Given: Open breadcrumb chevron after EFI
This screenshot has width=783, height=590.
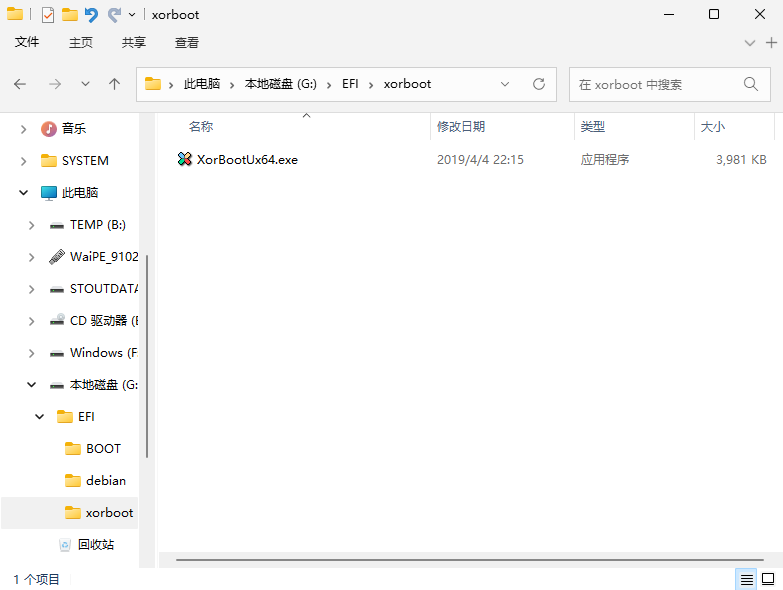Looking at the screenshot, I should [371, 85].
